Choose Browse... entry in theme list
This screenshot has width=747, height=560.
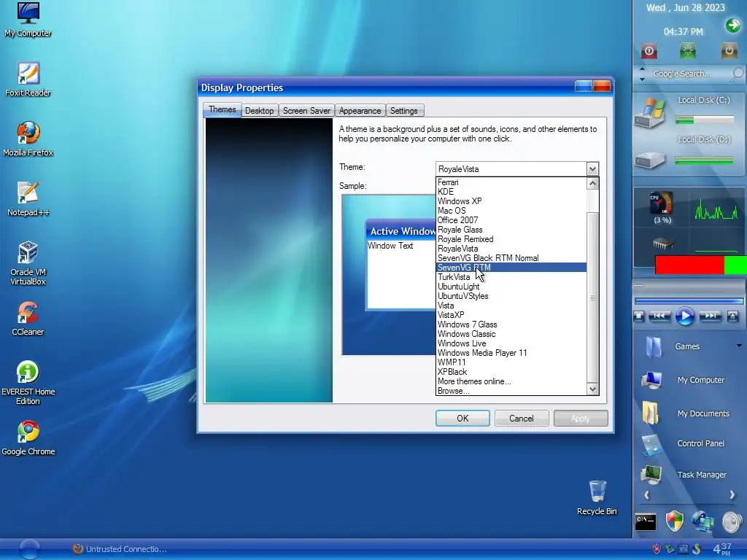click(x=511, y=391)
